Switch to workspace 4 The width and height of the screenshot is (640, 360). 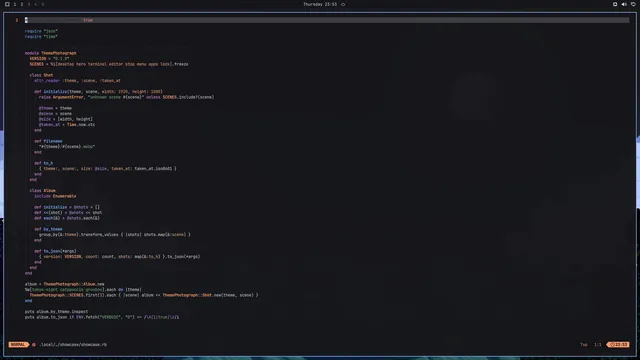tap(36, 4)
